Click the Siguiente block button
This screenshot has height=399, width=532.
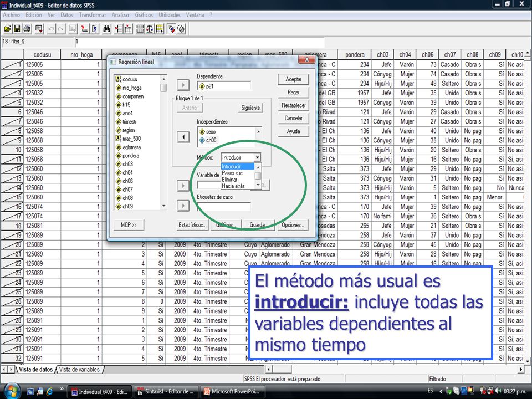pyautogui.click(x=250, y=108)
